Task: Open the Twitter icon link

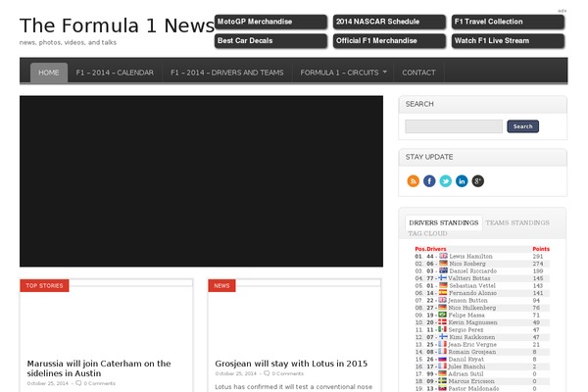Action: (445, 181)
